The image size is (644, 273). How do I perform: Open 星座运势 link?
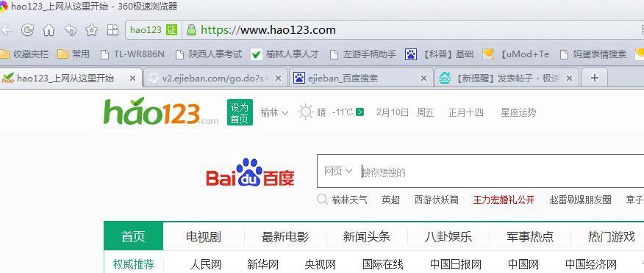[x=518, y=112]
